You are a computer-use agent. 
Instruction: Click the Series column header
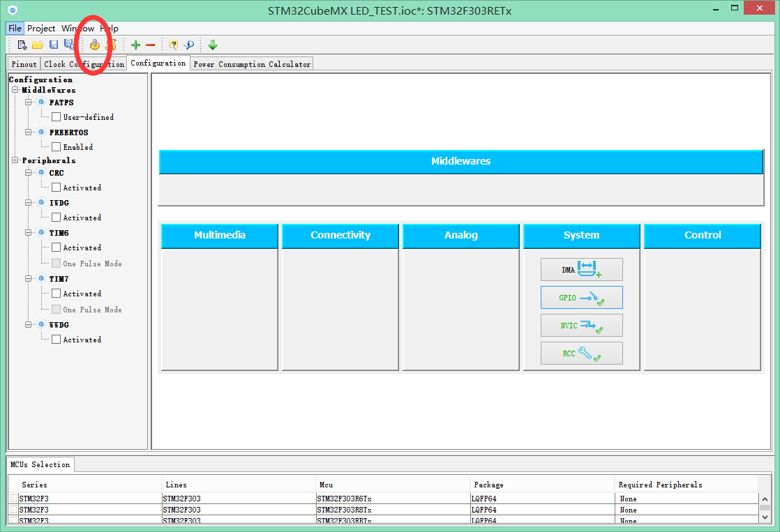coord(90,485)
